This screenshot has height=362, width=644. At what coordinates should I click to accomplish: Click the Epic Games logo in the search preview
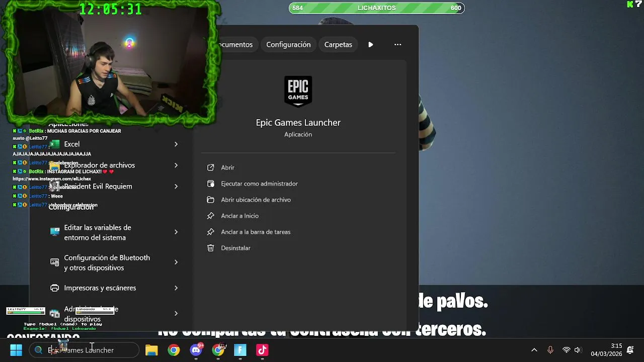298,91
